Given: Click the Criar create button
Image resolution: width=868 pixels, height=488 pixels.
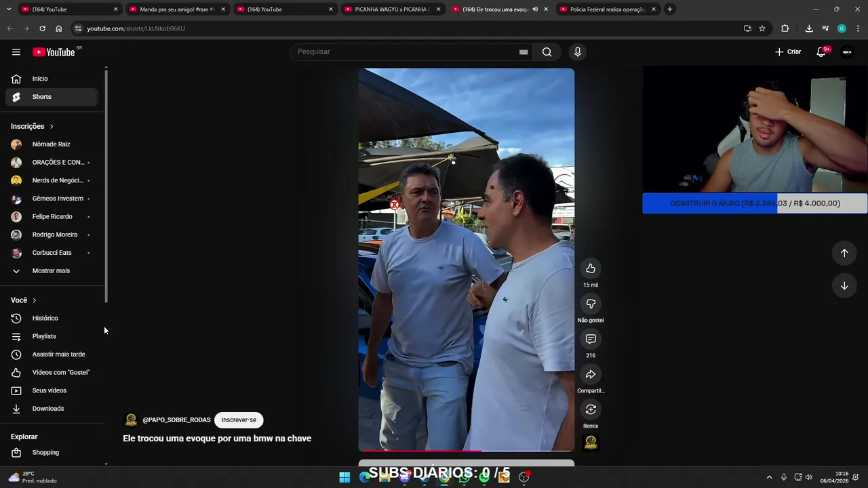Looking at the screenshot, I should (x=788, y=52).
